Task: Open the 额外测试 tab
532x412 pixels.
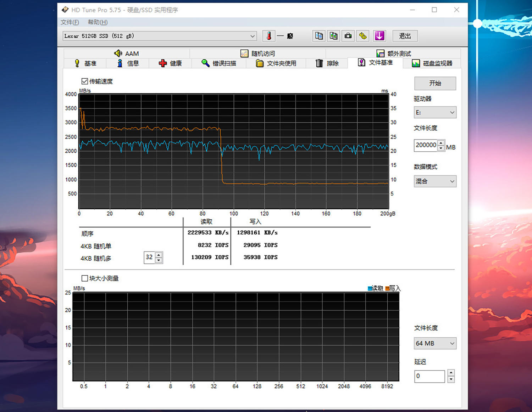Action: tap(393, 53)
